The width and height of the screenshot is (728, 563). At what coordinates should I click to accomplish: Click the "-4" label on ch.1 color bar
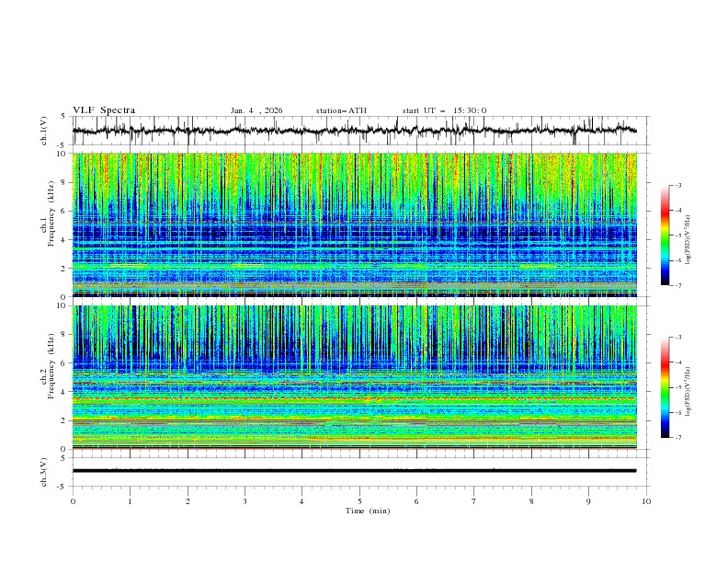[678, 211]
